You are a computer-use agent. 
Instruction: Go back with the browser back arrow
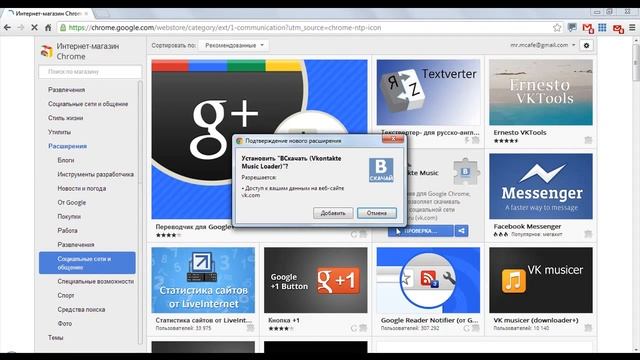click(x=7, y=28)
